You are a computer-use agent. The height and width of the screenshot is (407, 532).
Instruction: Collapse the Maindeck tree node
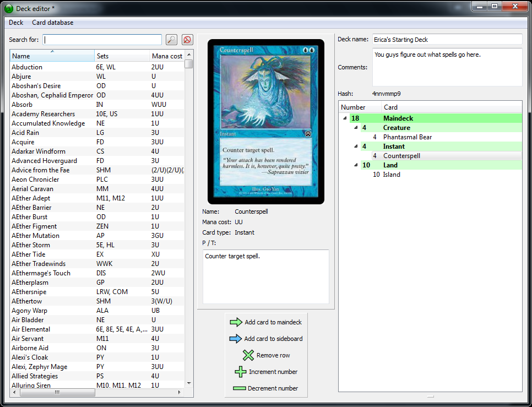pyautogui.click(x=345, y=118)
